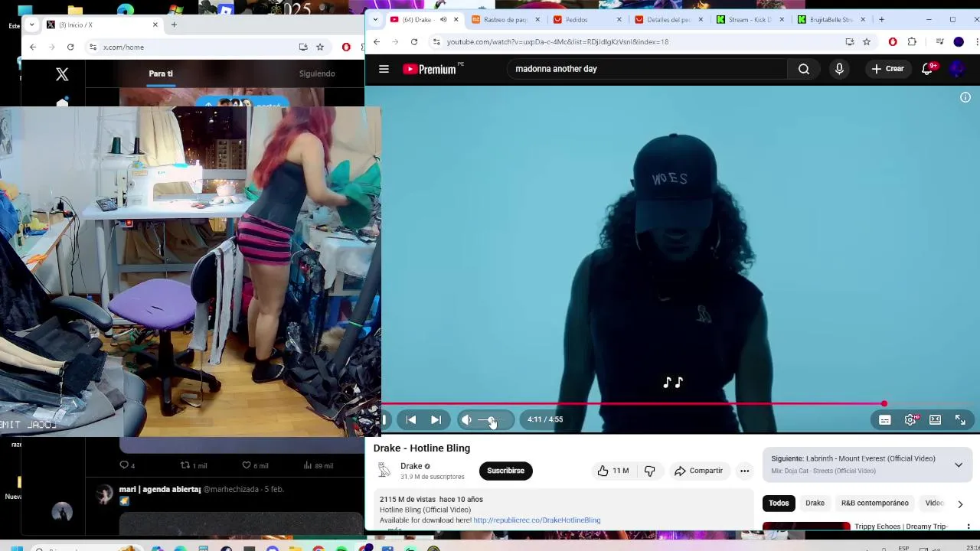
Task: Enter fullscreen mode in the player
Action: [x=960, y=419]
